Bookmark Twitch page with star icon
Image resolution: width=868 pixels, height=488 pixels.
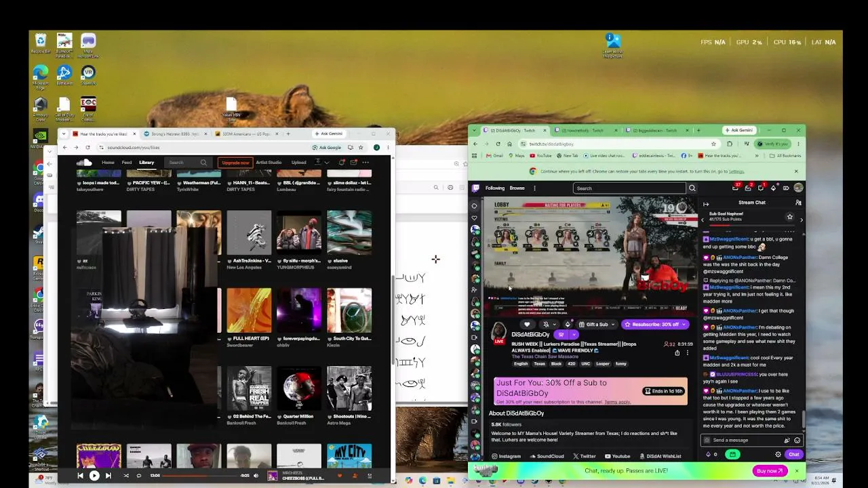(713, 144)
